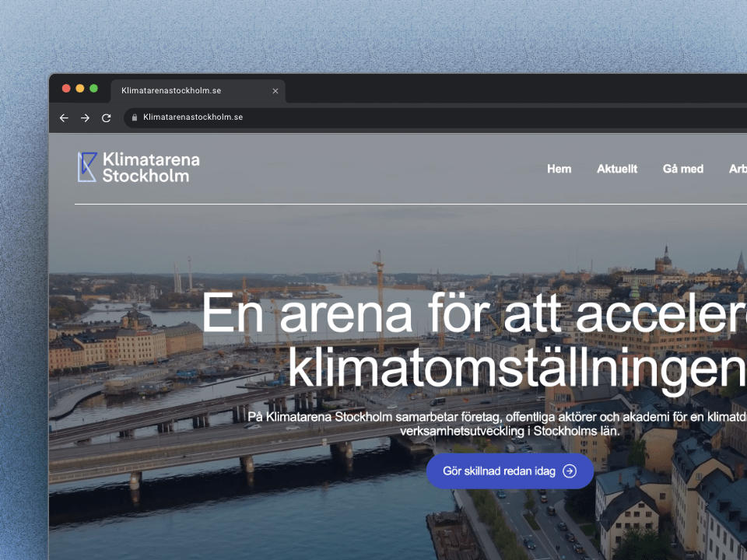Open the Aktuellt navigation item
Image resolution: width=747 pixels, height=560 pixels.
point(617,169)
